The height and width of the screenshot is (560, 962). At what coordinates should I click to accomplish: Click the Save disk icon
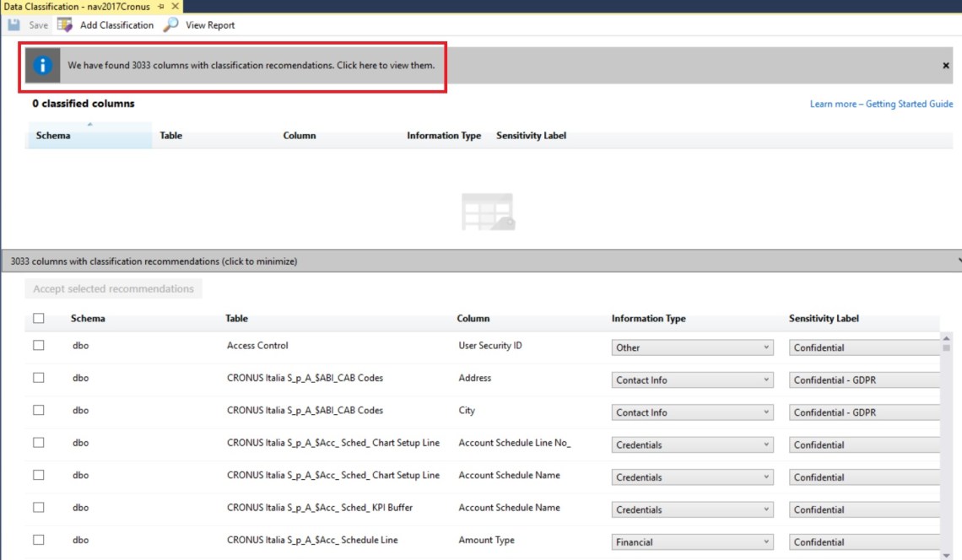coord(14,25)
